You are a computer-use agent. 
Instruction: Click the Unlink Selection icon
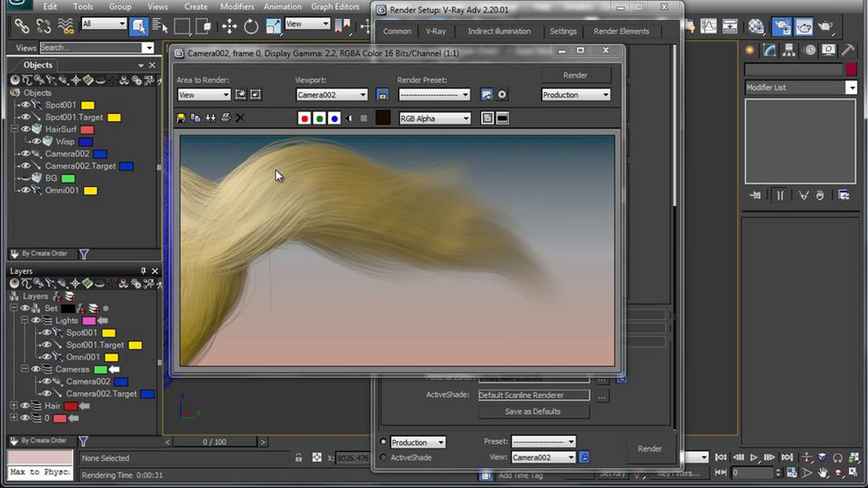pyautogui.click(x=44, y=26)
